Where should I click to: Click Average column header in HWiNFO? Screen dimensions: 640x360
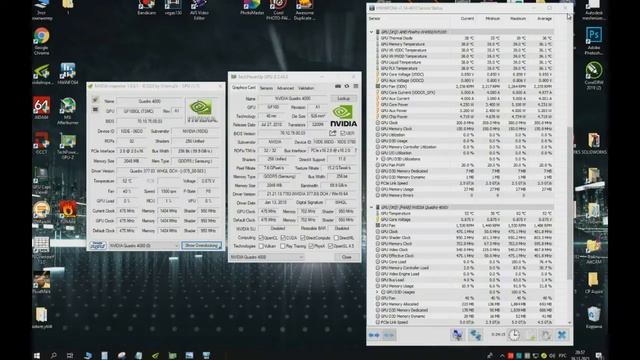tap(544, 19)
